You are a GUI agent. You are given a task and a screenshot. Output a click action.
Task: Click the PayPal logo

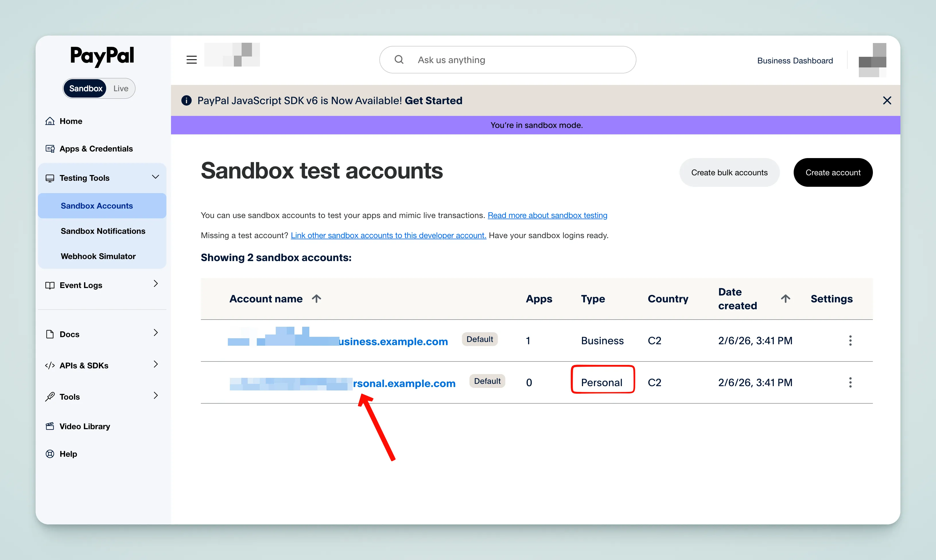point(102,56)
